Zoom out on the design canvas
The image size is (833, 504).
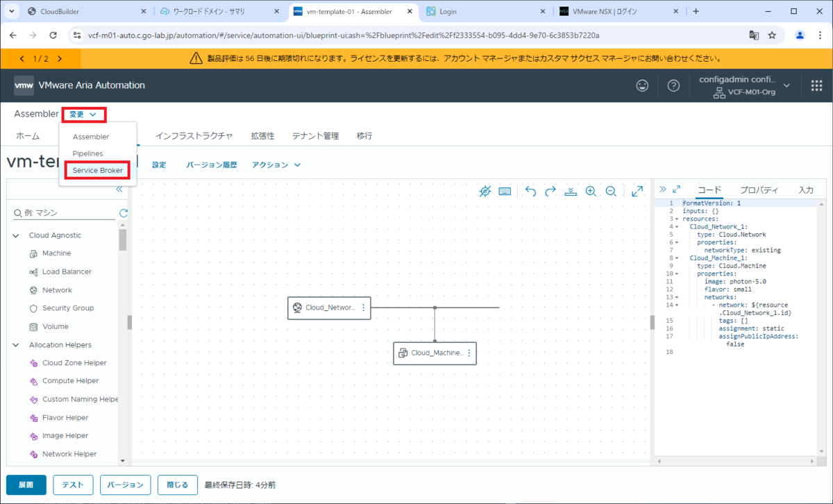[611, 191]
